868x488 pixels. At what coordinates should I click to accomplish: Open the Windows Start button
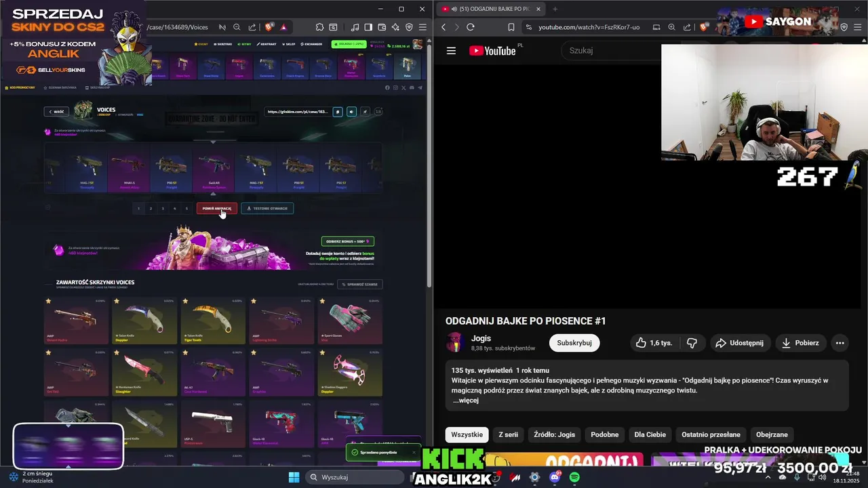pyautogui.click(x=294, y=477)
